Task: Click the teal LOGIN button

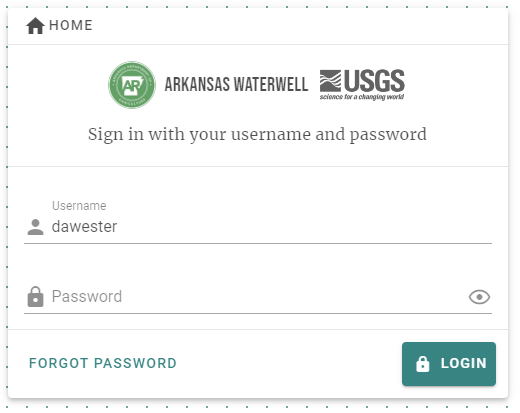Action: coord(449,364)
